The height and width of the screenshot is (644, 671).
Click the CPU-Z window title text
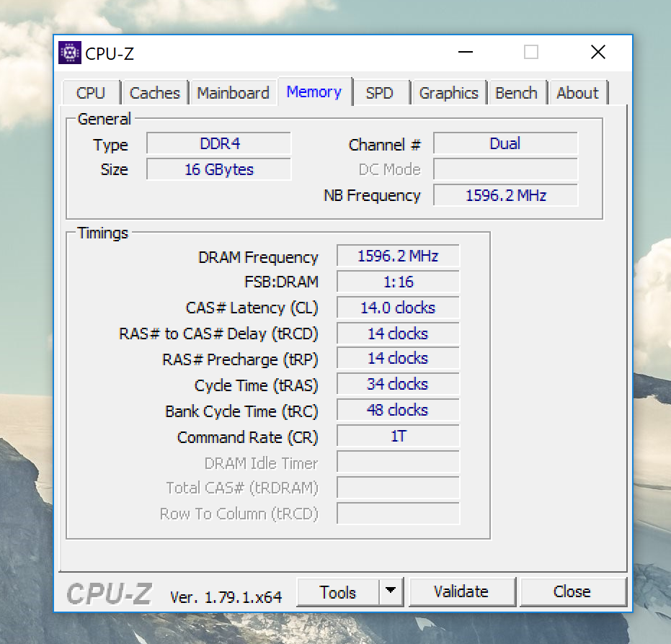110,53
